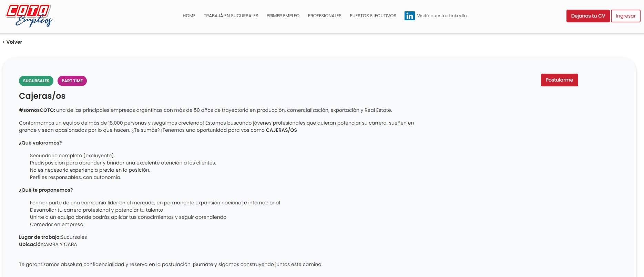Image resolution: width=644 pixels, height=277 pixels.
Task: Go to the HOME menu item
Action: (x=189, y=16)
